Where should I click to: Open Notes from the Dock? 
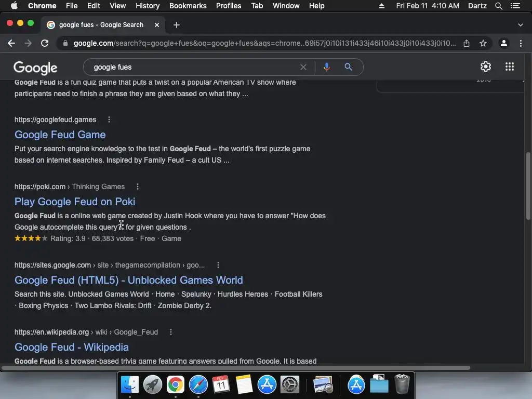tap(244, 385)
